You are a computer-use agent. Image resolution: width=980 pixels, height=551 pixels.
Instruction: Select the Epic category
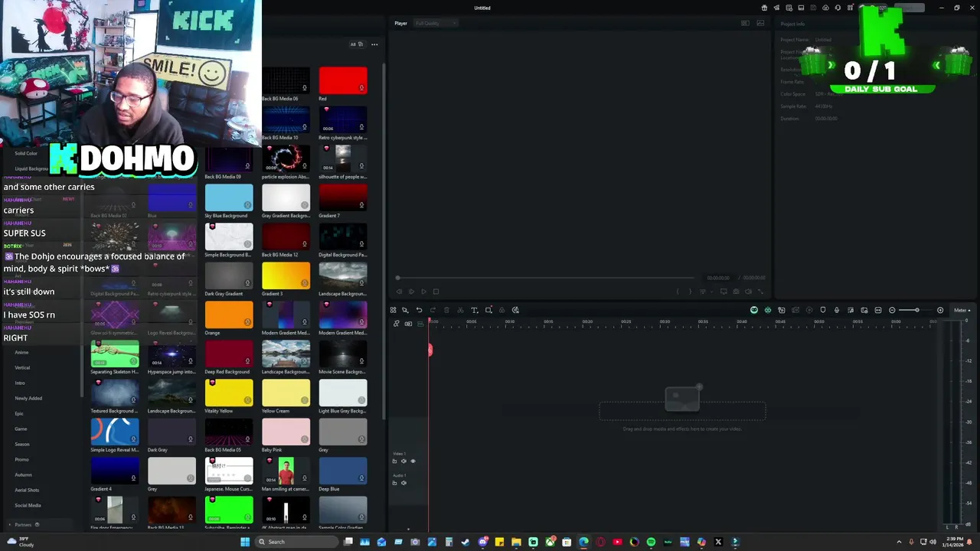19,413
